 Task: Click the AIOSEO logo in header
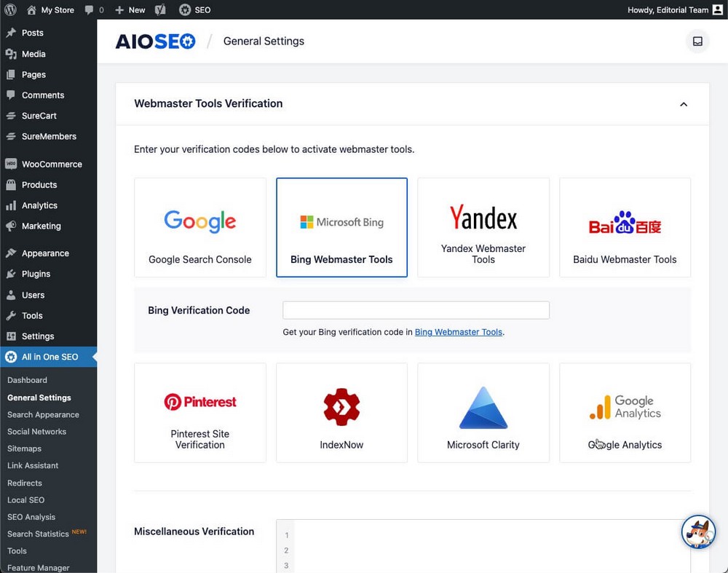155,42
